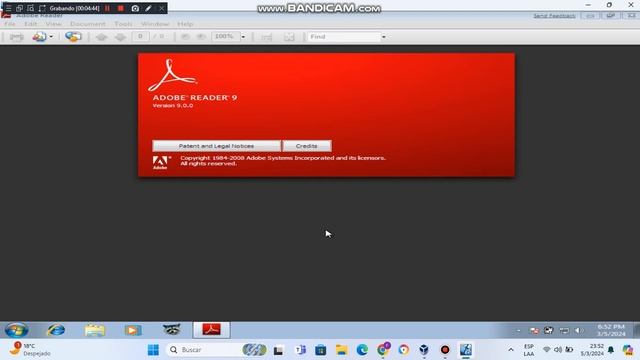Click the Bandicam red record taskbar icon
640x360 pixels.
pyautogui.click(x=445, y=350)
